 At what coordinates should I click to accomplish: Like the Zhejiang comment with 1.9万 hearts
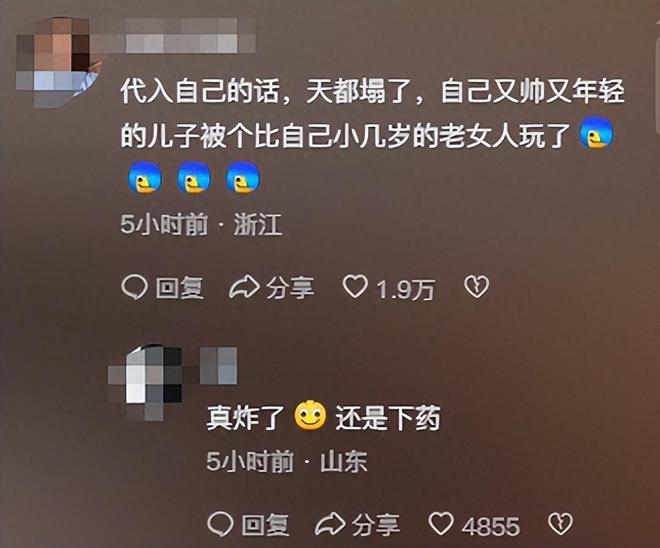[x=355, y=287]
